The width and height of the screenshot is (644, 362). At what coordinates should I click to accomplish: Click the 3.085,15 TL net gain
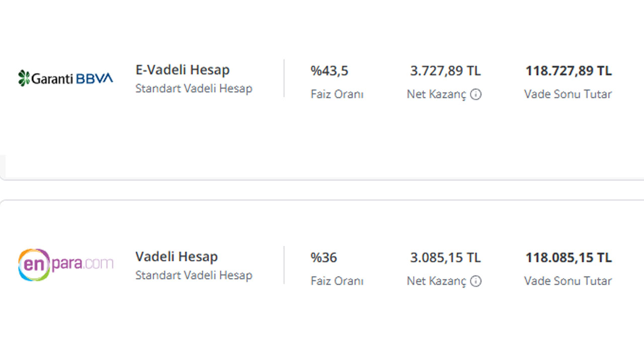[445, 257]
